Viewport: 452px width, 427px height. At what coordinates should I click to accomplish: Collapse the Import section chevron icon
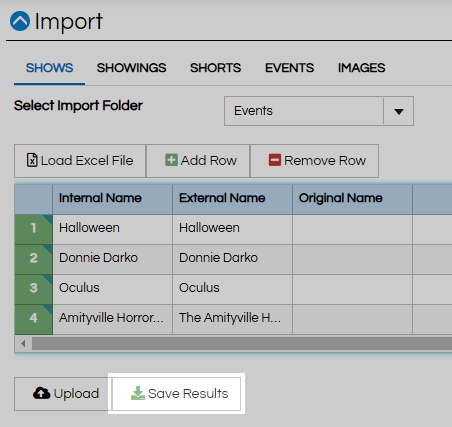[x=20, y=21]
